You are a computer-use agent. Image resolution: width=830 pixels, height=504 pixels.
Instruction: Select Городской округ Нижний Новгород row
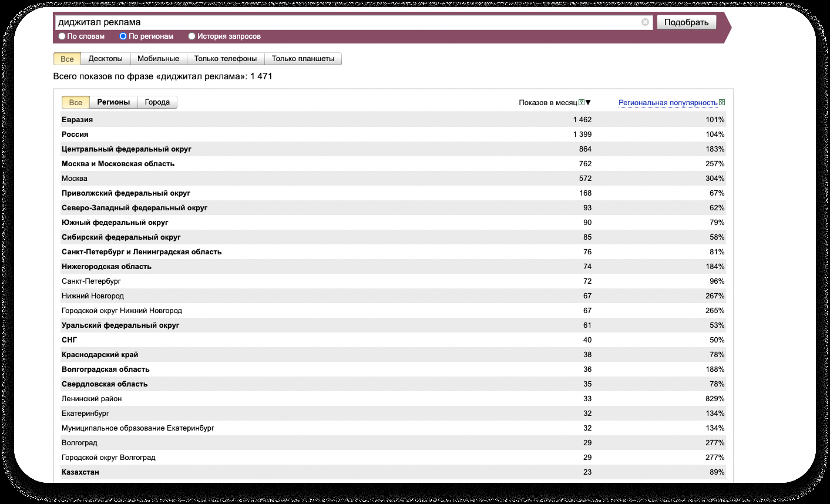(394, 311)
